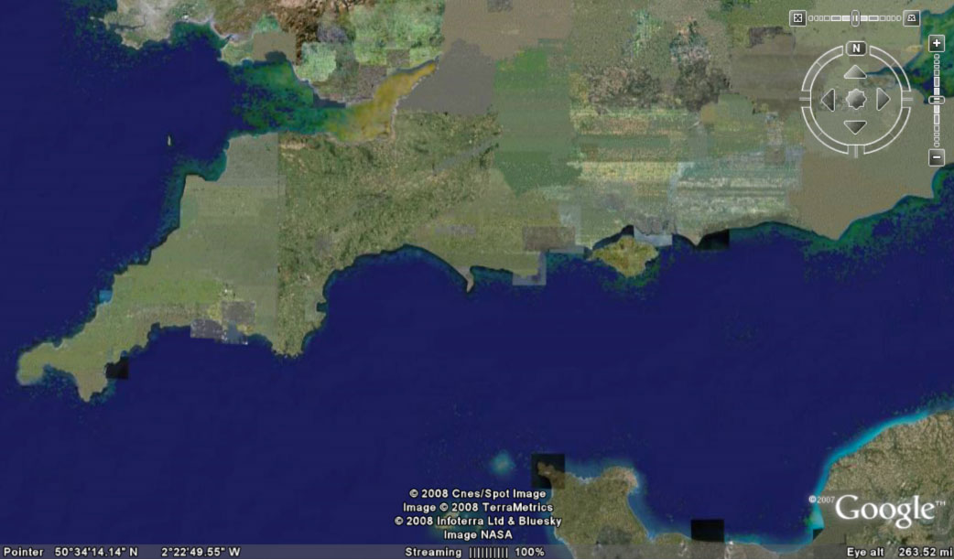Screen dimensions: 954x560
Task: Click the tilt slider handle
Action: [x=855, y=18]
